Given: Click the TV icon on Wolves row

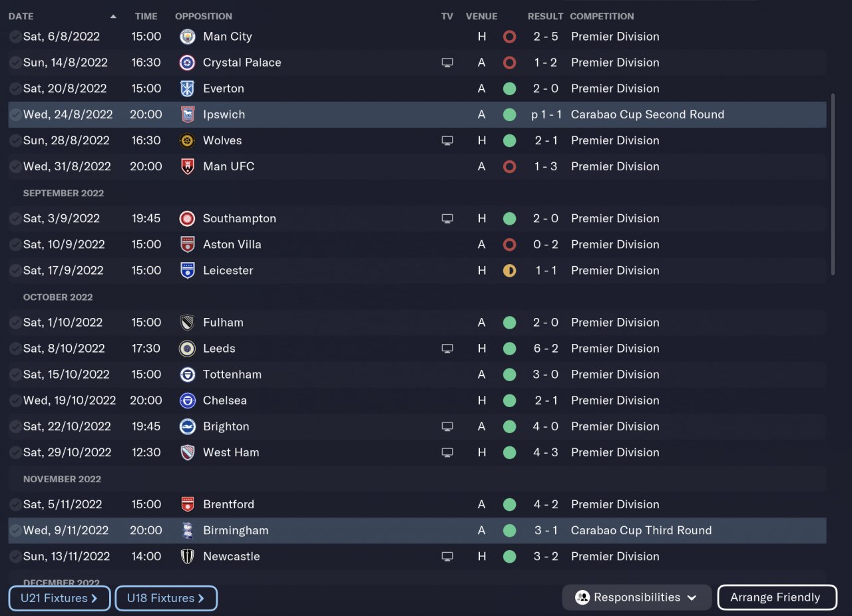Looking at the screenshot, I should (x=447, y=140).
